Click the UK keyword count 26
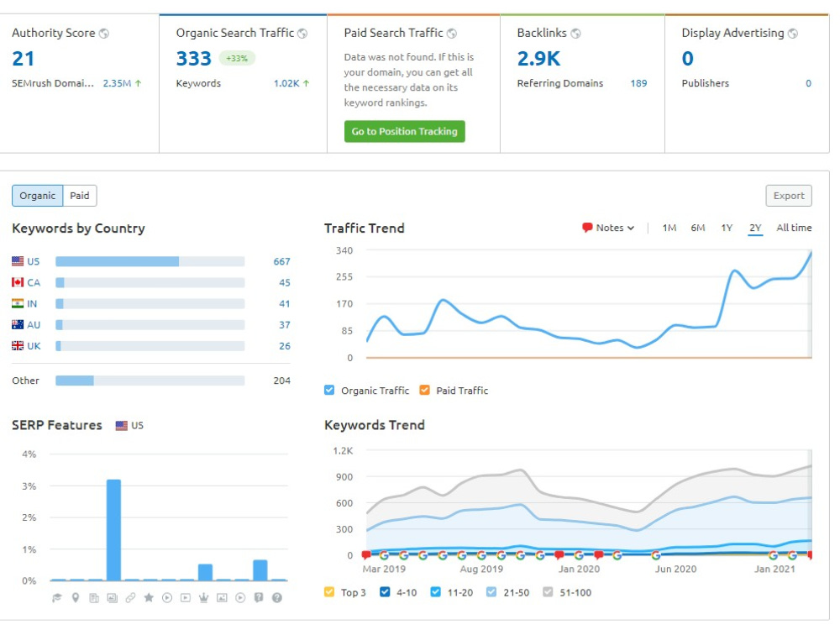This screenshot has width=840, height=630. [285, 346]
